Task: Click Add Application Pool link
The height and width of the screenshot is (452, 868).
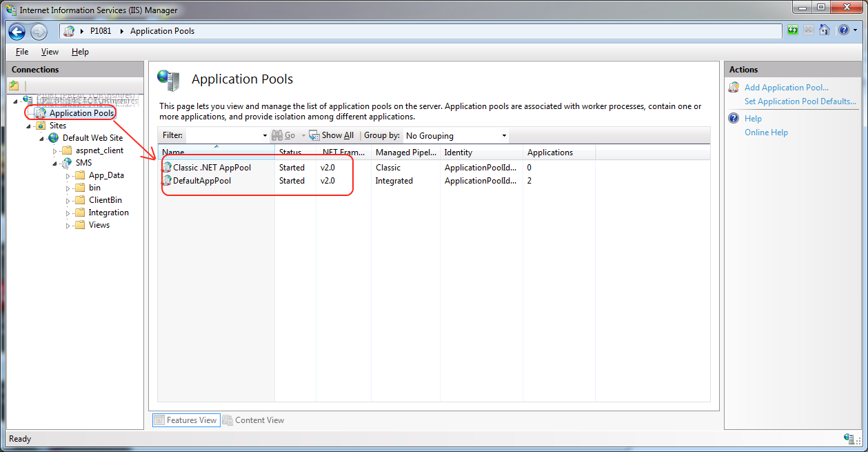Action: click(x=786, y=88)
